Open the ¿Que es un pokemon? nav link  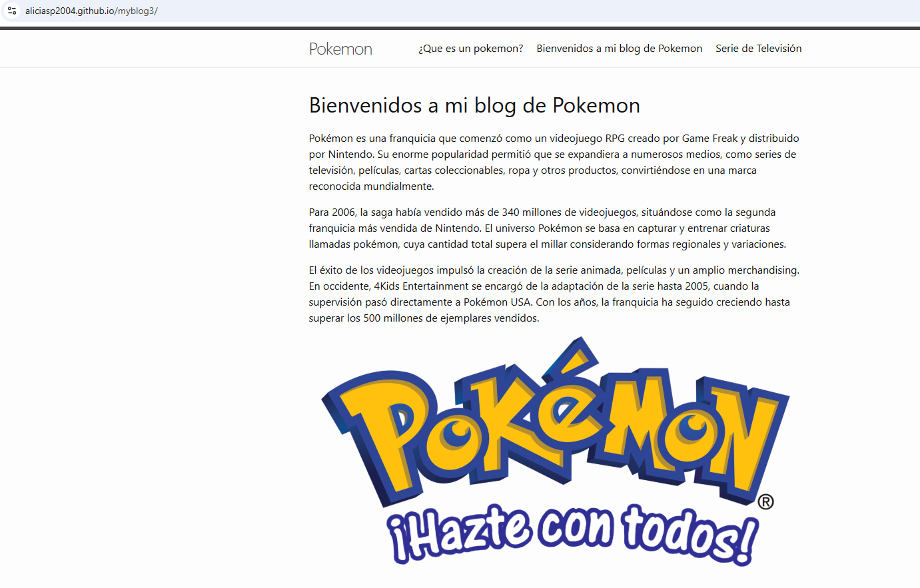pos(470,49)
